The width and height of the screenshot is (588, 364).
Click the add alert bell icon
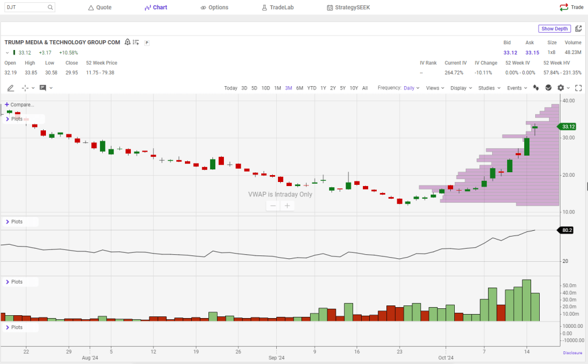click(x=127, y=42)
